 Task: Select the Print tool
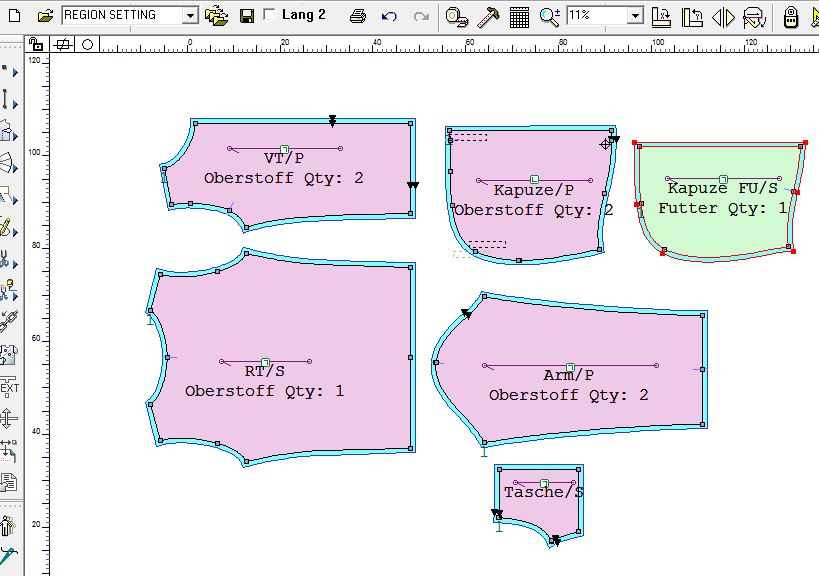[356, 15]
